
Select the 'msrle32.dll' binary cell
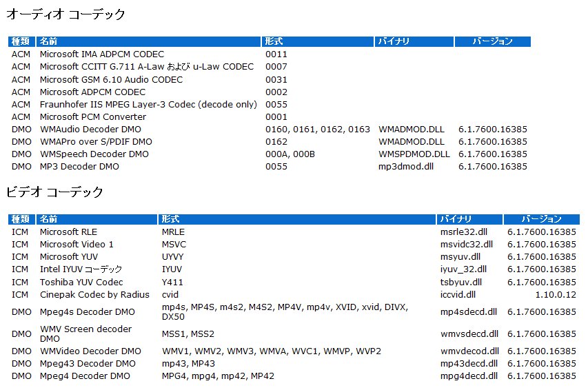pyautogui.click(x=463, y=232)
